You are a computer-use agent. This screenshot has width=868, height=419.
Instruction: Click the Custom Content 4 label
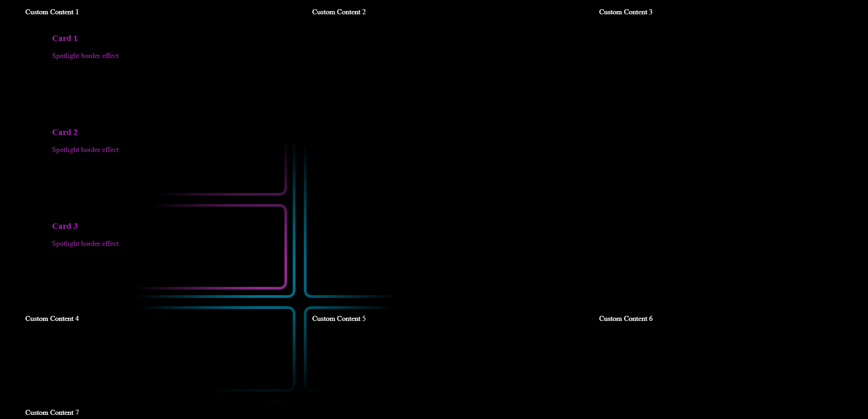(52, 319)
